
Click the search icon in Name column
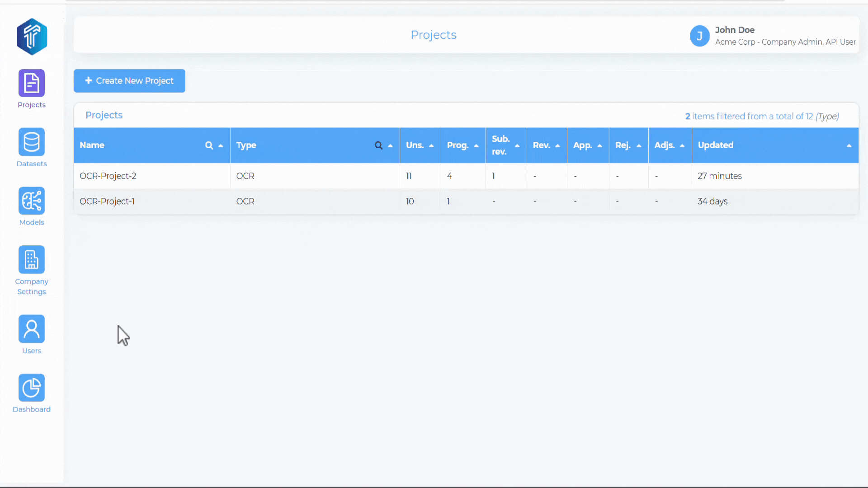209,145
